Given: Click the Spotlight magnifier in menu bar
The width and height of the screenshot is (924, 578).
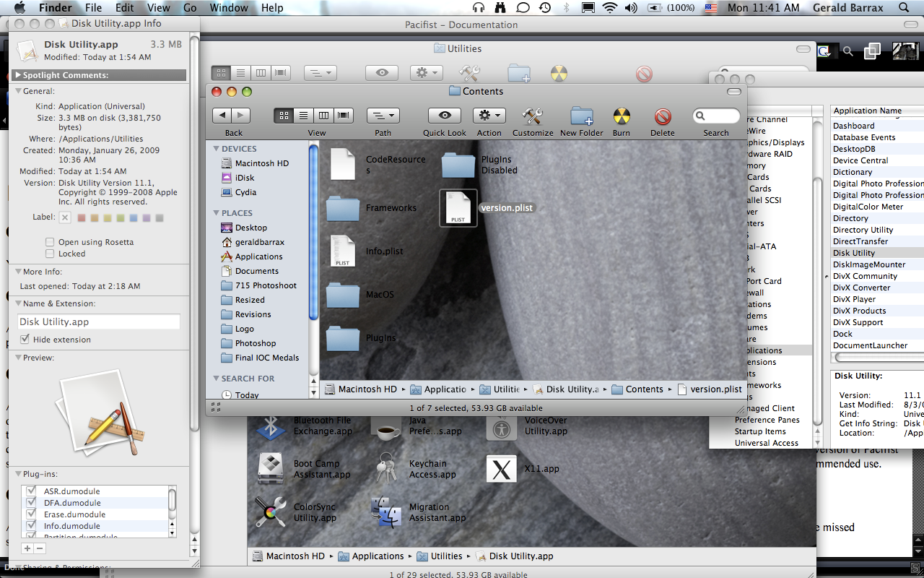Looking at the screenshot, I should (904, 8).
